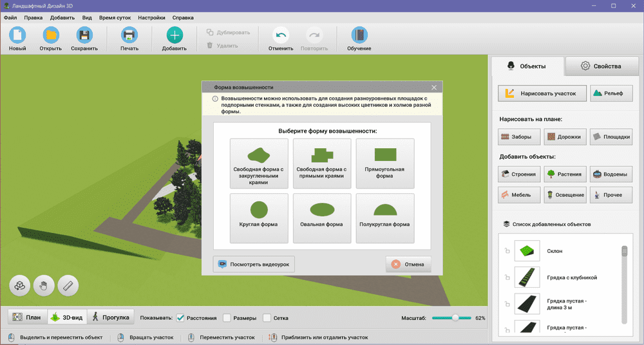Screen dimensions: 644x345
Task: Disable the Расстояния checkbox
Action: tap(180, 318)
